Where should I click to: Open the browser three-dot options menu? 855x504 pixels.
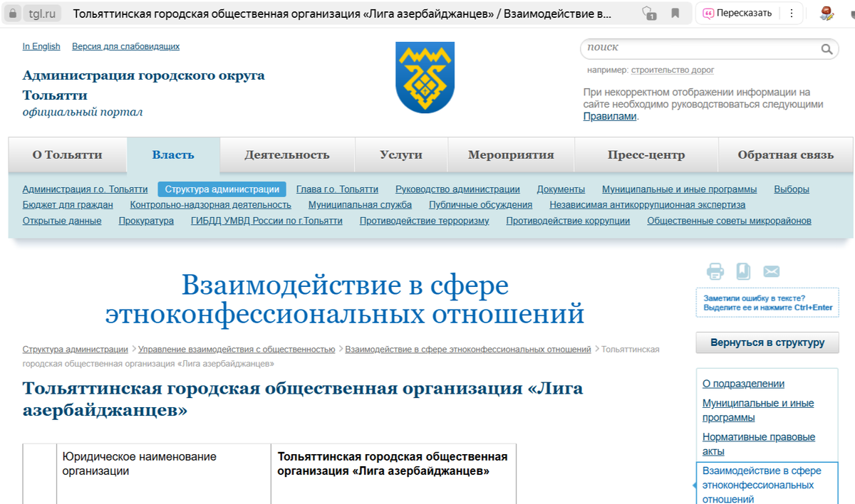(x=791, y=13)
